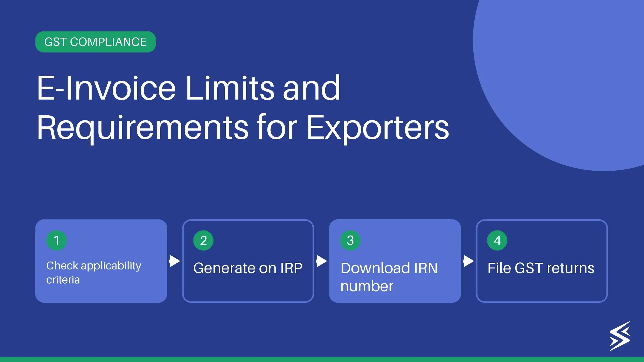Click the white arrow before File GST returns
The width and height of the screenshot is (644, 362).
click(469, 261)
